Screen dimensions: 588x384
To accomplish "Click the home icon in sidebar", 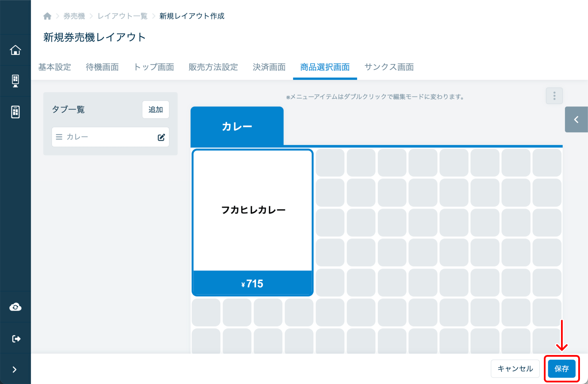I will coord(16,50).
